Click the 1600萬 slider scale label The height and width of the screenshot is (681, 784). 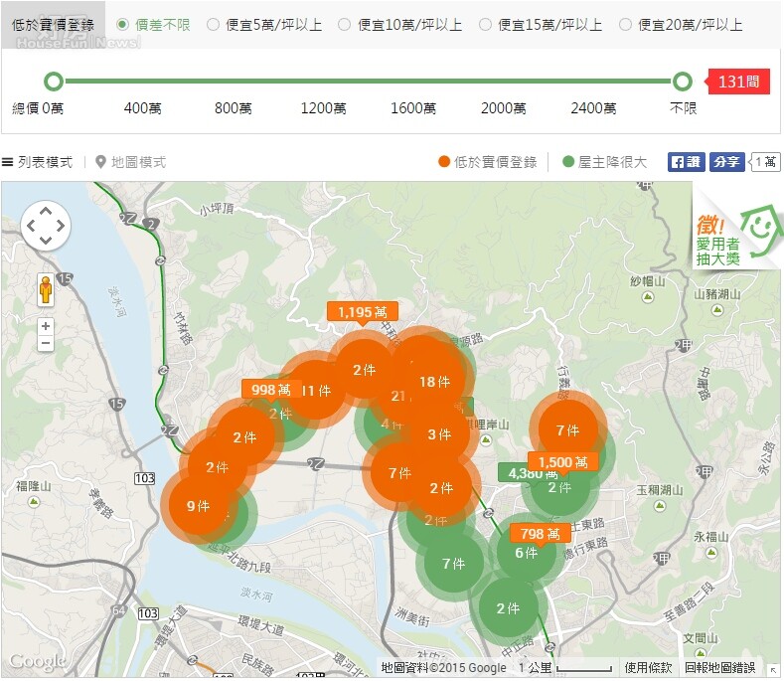413,108
